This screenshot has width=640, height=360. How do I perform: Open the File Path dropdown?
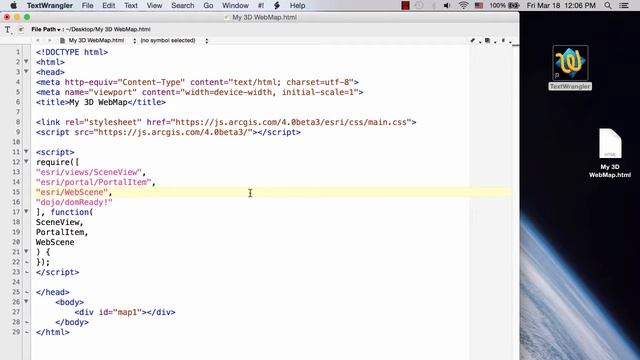(46, 29)
